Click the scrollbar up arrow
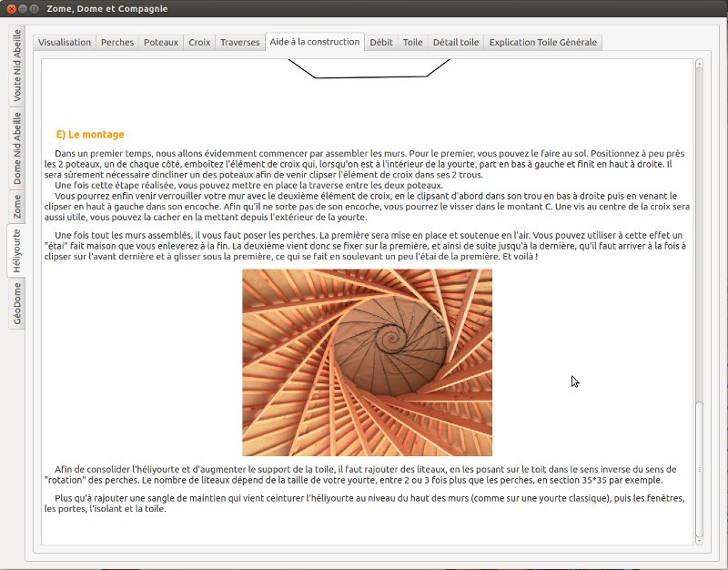Screen dimensions: 728x570 699,63
